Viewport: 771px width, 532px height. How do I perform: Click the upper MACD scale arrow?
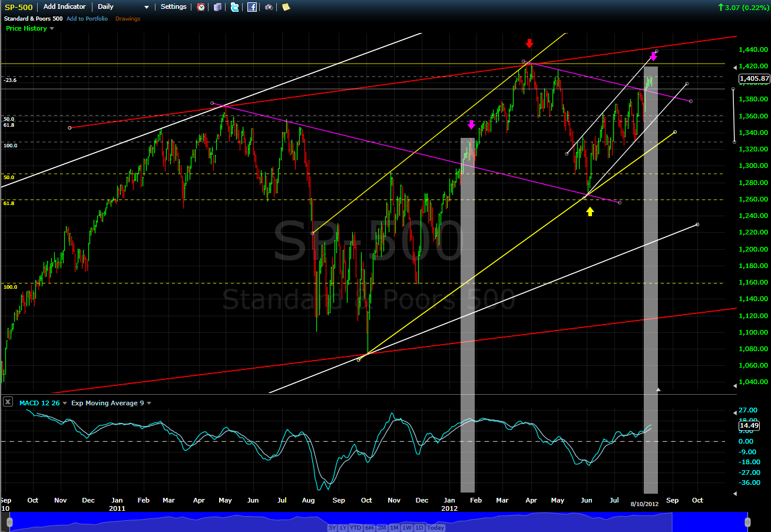pos(734,413)
